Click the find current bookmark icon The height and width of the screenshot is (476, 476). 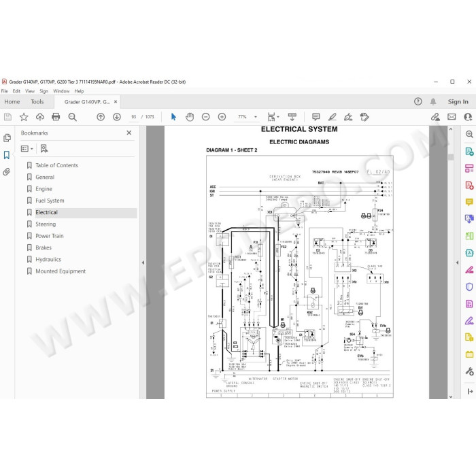pyautogui.click(x=44, y=148)
